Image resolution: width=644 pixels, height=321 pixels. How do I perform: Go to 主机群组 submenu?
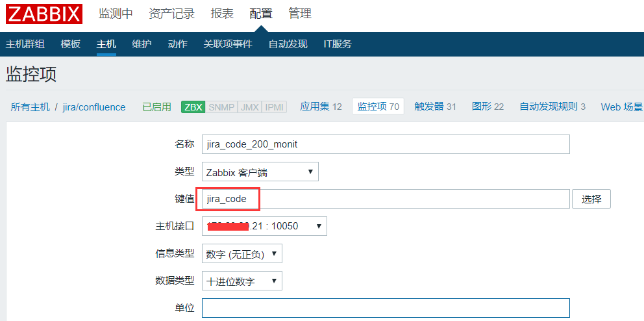click(x=25, y=44)
